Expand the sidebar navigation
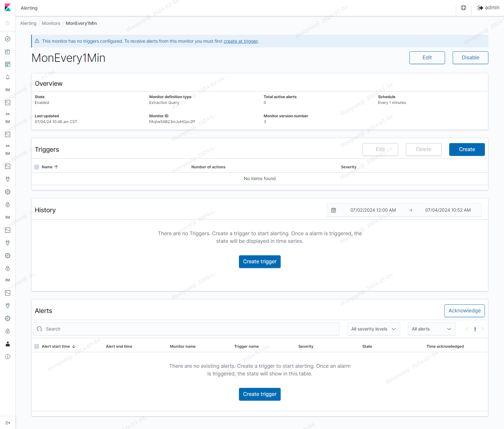The image size is (504, 429). [8, 423]
